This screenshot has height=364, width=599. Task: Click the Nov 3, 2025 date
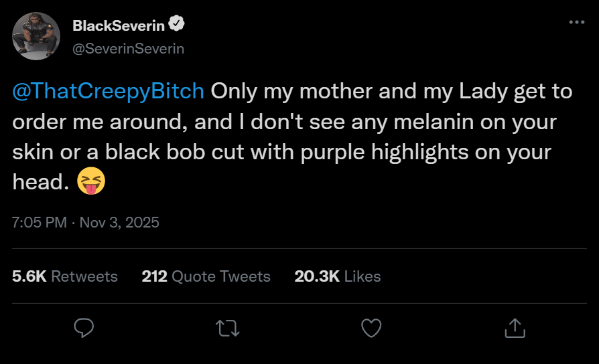[x=119, y=222]
